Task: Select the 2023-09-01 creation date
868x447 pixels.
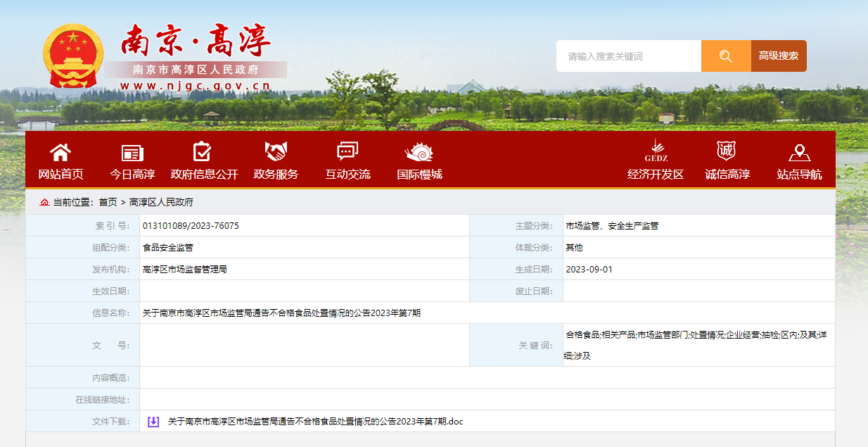Action: pos(589,270)
